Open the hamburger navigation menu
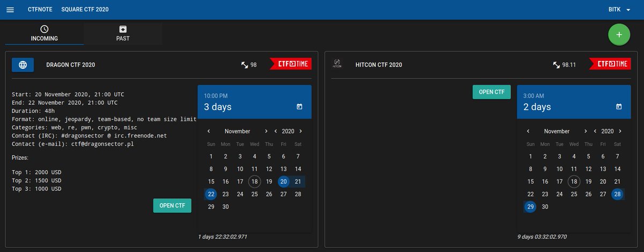This screenshot has height=252, width=644. click(x=10, y=10)
